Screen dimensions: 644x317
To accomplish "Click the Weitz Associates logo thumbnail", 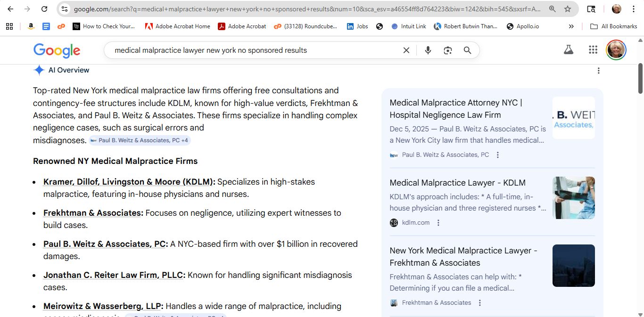I will [x=574, y=118].
